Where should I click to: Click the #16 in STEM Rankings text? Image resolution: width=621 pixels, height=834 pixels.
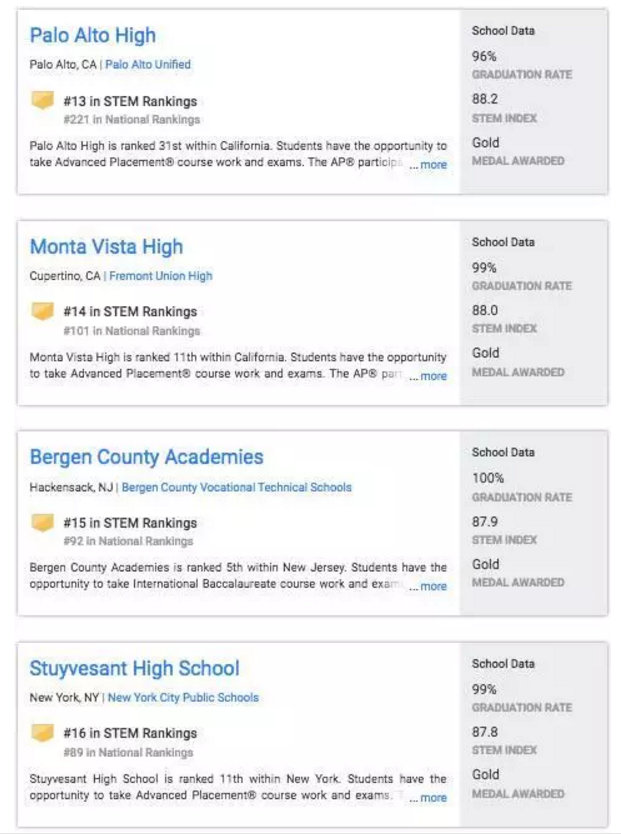click(130, 733)
